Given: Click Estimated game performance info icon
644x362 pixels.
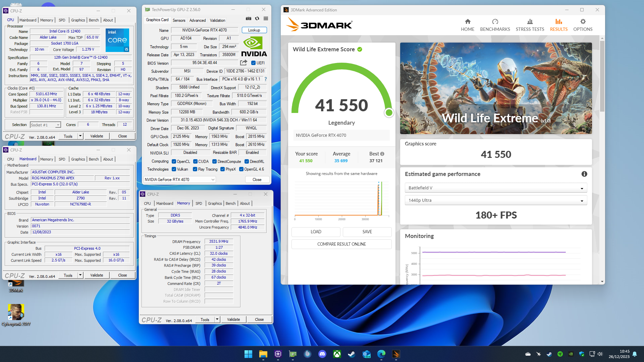Looking at the screenshot, I should (x=584, y=174).
